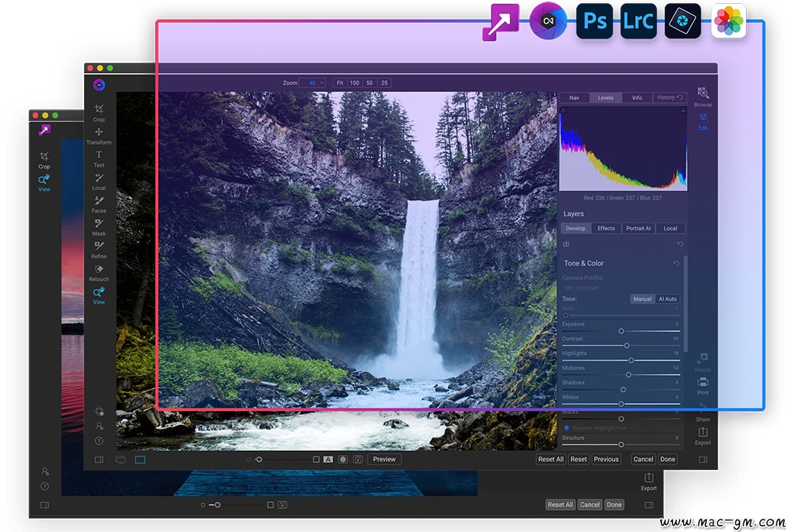Image resolution: width=786 pixels, height=532 pixels.
Task: Switch to the stacked compare view mode
Action: pyautogui.click(x=120, y=460)
